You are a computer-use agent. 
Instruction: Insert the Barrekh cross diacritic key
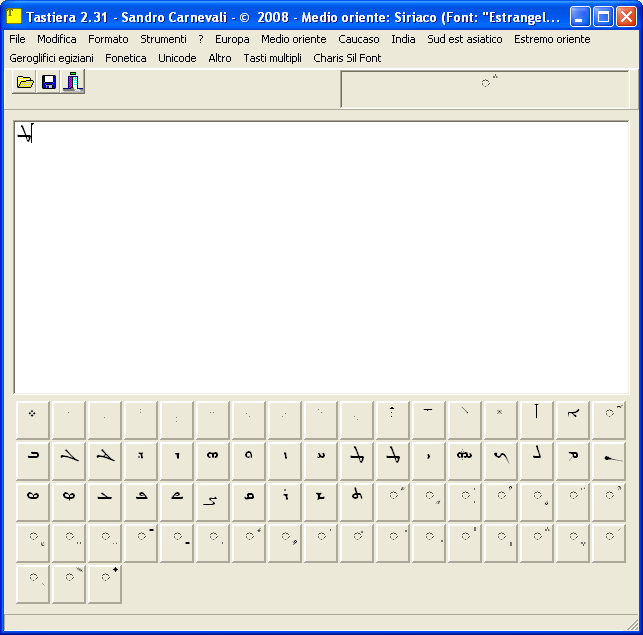(105, 584)
